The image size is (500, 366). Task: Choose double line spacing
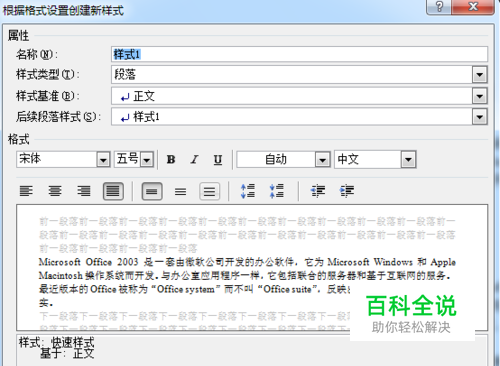(210, 191)
